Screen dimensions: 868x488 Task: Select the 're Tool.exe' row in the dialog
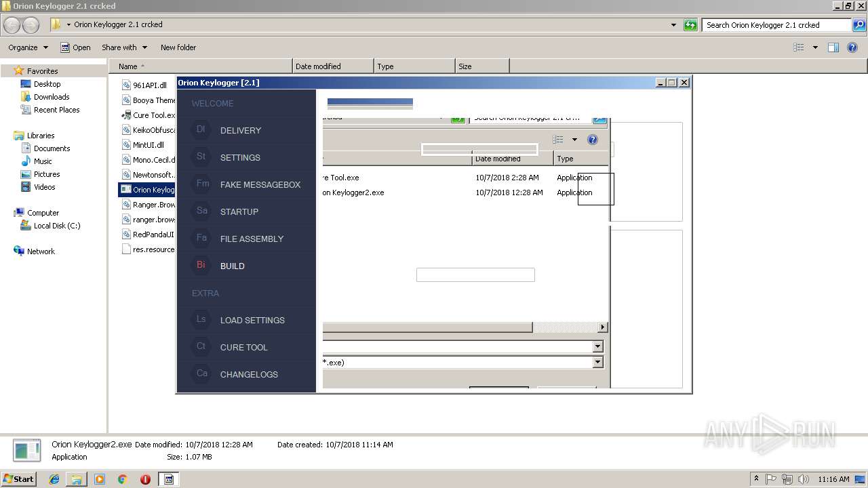coord(341,178)
